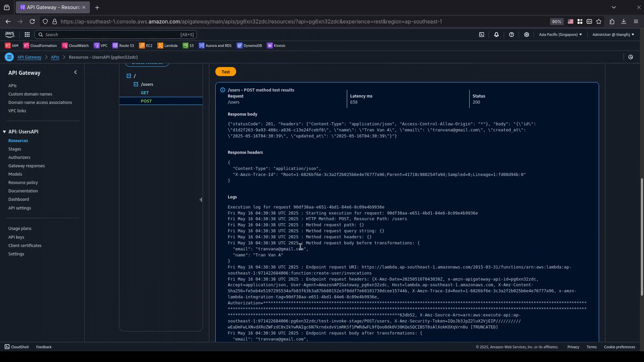
Task: Open CloudWatch favorite shortcut
Action: tap(75, 46)
